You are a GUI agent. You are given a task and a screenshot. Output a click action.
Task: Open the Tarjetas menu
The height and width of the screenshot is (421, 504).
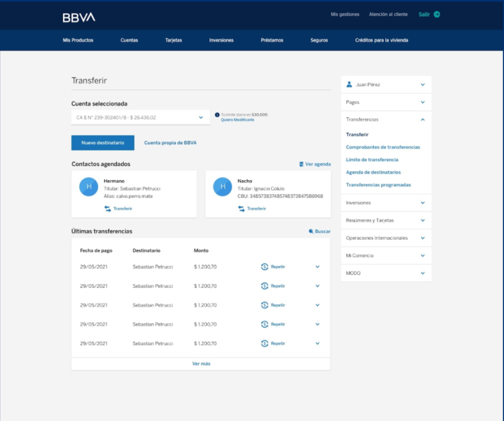pos(174,40)
